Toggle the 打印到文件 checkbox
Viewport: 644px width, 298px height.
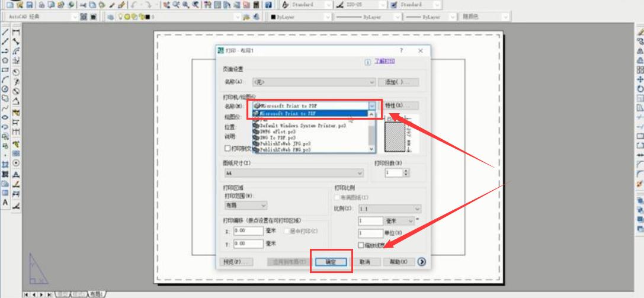point(227,148)
